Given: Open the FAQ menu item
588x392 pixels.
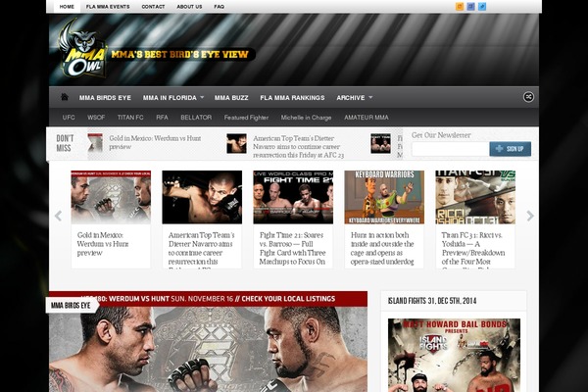Looking at the screenshot, I should click(219, 7).
